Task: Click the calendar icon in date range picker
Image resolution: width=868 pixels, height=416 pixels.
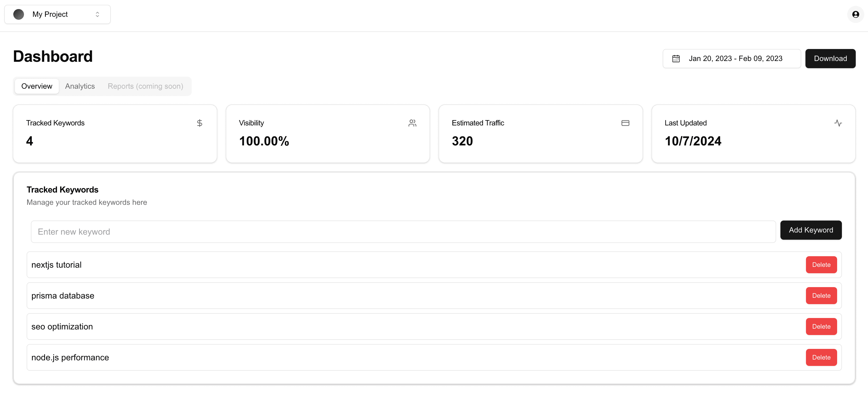Action: click(x=676, y=59)
